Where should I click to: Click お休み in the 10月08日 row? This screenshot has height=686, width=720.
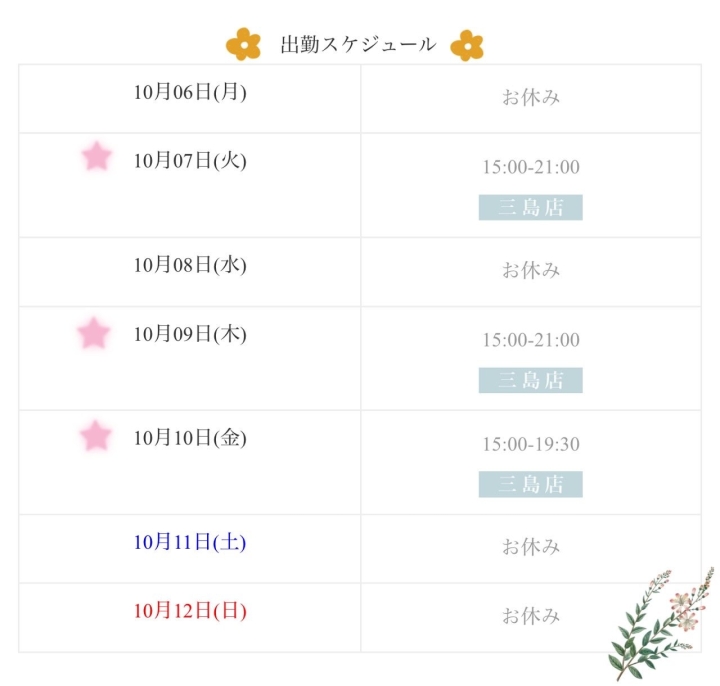pos(531,270)
